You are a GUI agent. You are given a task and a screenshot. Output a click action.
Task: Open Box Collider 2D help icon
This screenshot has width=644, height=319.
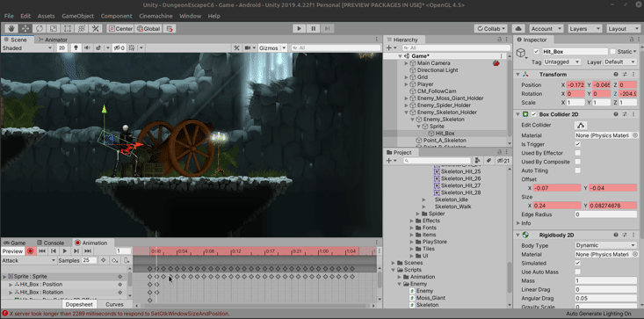[x=616, y=114]
